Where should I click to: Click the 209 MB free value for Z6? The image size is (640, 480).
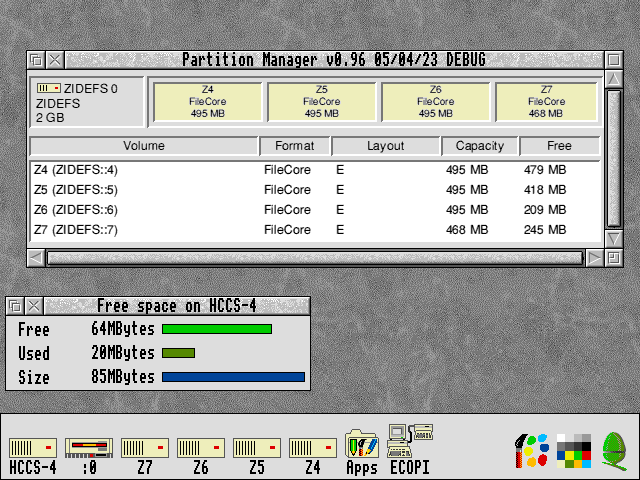545,210
